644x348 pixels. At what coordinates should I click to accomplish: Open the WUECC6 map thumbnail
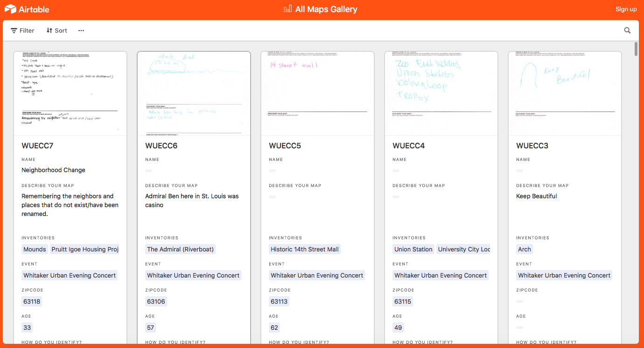194,93
